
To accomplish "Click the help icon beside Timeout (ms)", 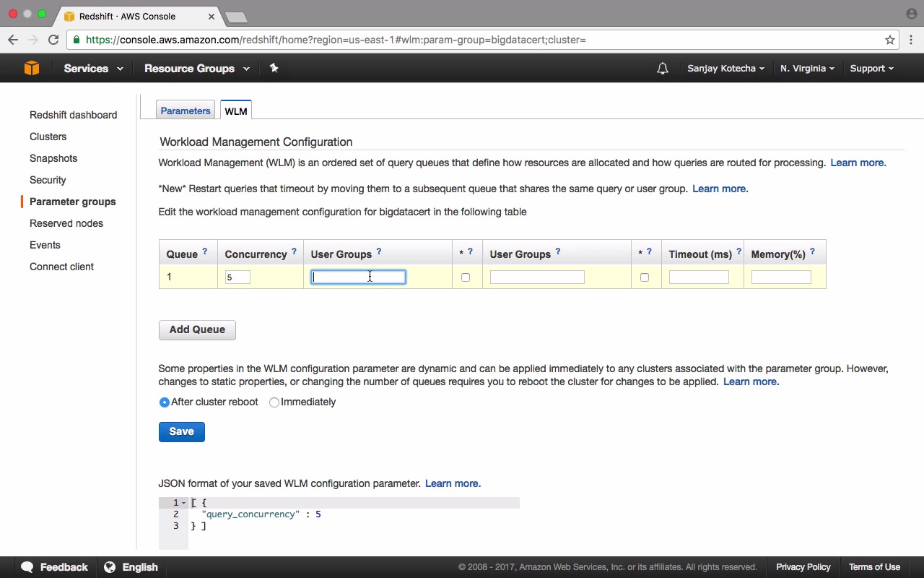I will tap(738, 251).
